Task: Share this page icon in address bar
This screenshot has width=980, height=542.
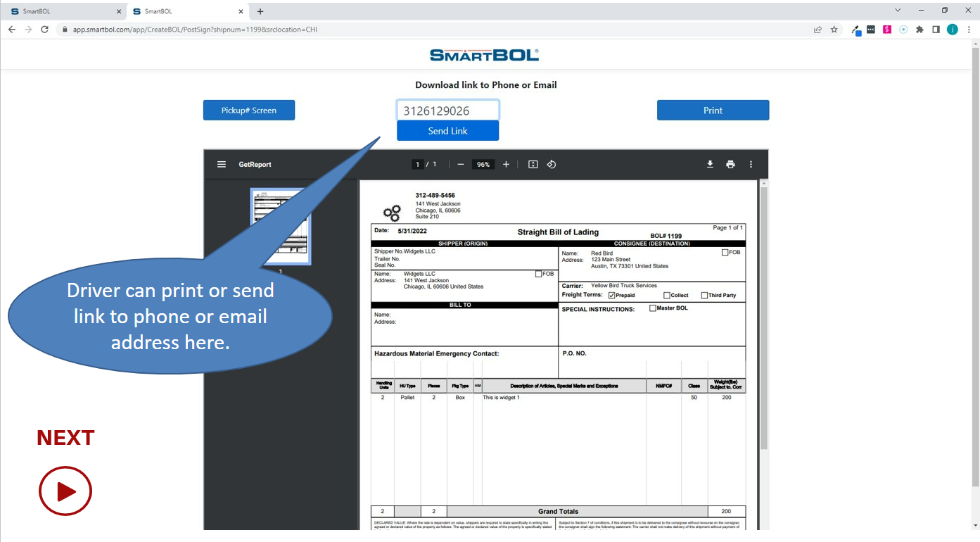Action: click(817, 30)
